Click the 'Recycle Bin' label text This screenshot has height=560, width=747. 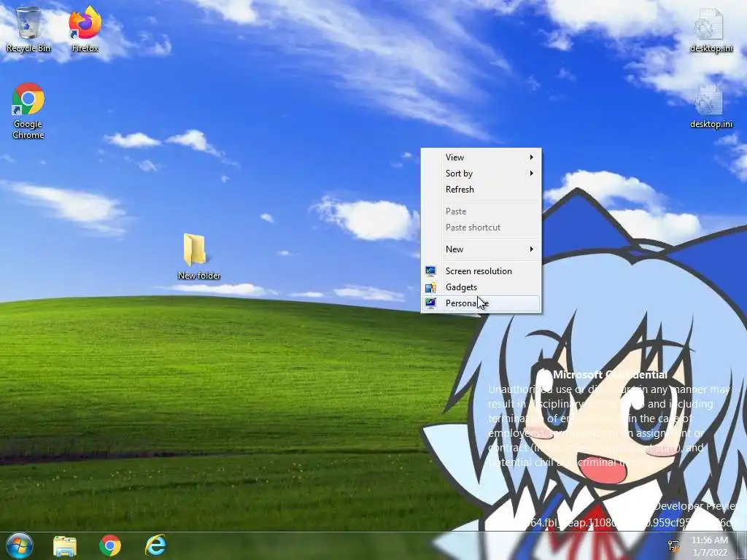(28, 48)
